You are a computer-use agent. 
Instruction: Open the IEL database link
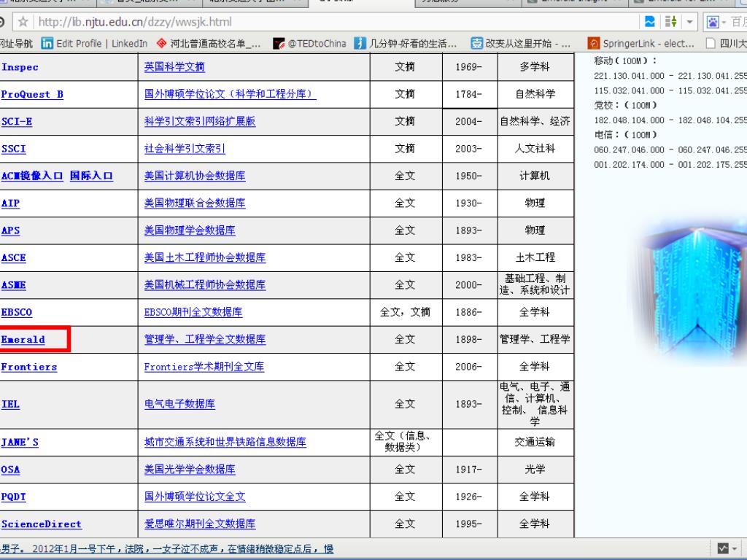(10, 404)
